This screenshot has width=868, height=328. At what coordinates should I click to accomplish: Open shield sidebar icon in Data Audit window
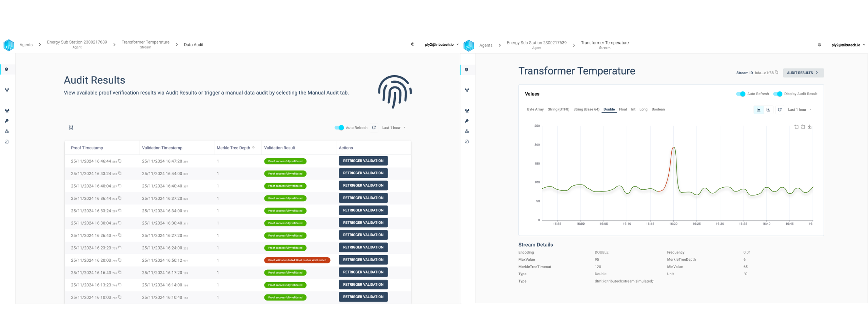click(x=6, y=69)
